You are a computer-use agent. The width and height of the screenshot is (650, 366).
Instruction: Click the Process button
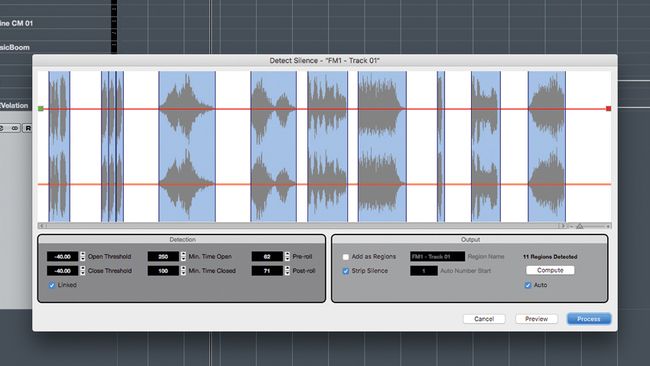pos(589,319)
